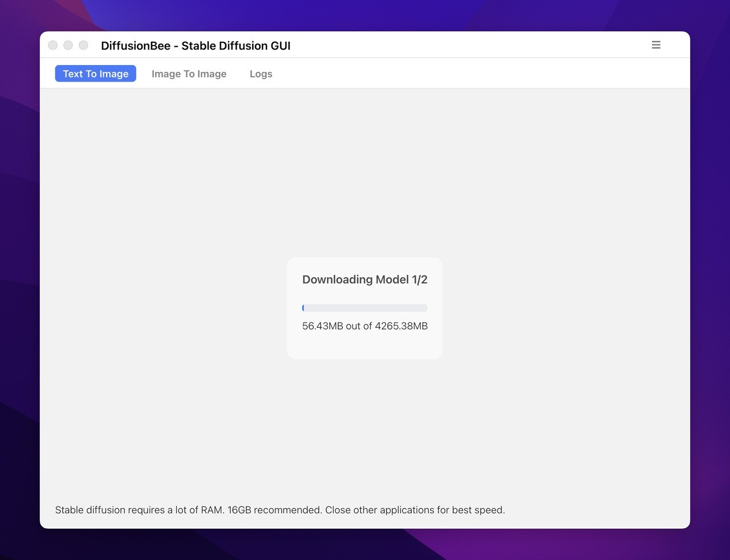
Task: Click the hamburger icon to reveal app options
Action: [x=656, y=44]
